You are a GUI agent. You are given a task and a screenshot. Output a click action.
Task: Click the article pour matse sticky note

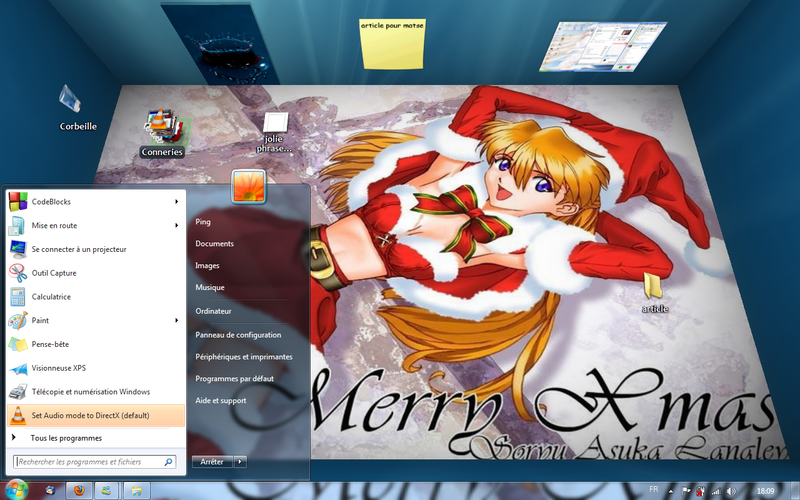pos(392,44)
